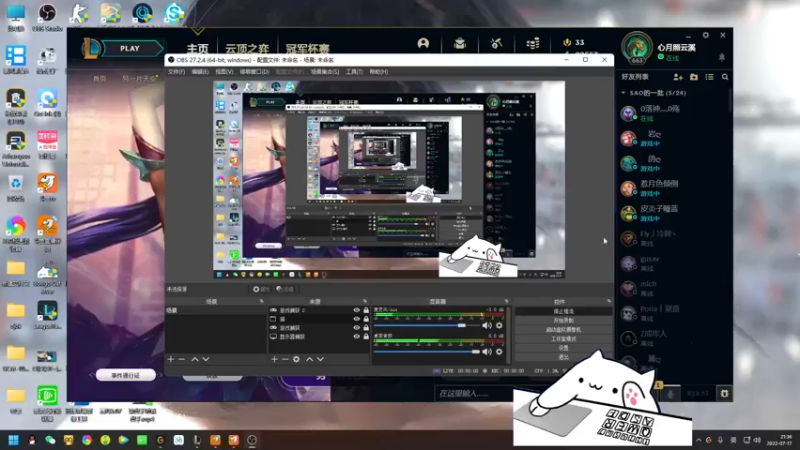The image size is (800, 450).
Task: Open the collection icon in League client header
Action: point(460,43)
